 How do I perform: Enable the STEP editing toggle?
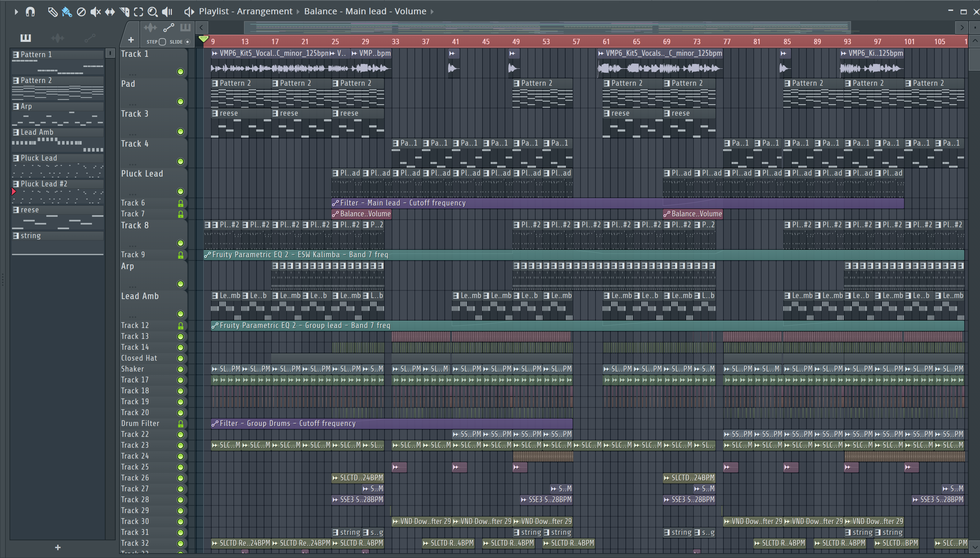[162, 42]
